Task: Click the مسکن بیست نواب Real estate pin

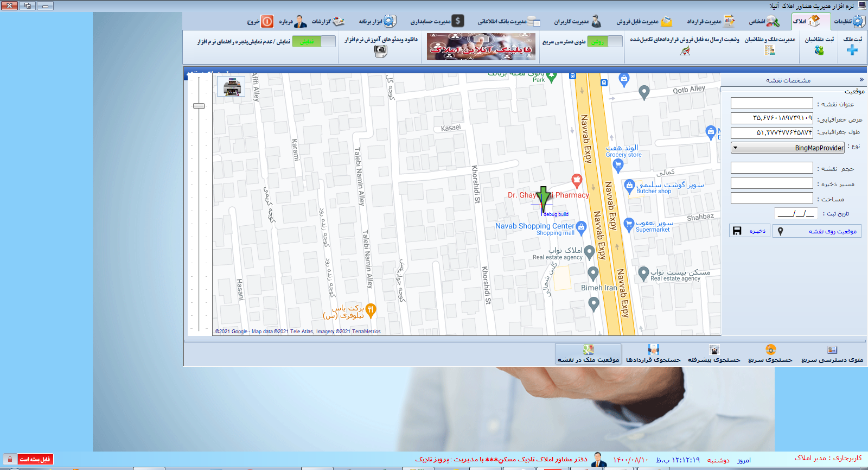Action: pos(643,274)
